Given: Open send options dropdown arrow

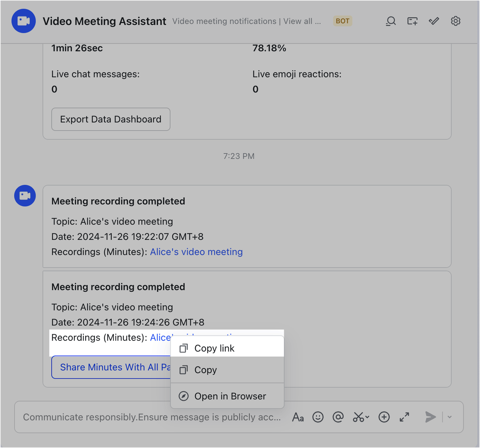Looking at the screenshot, I should [450, 417].
